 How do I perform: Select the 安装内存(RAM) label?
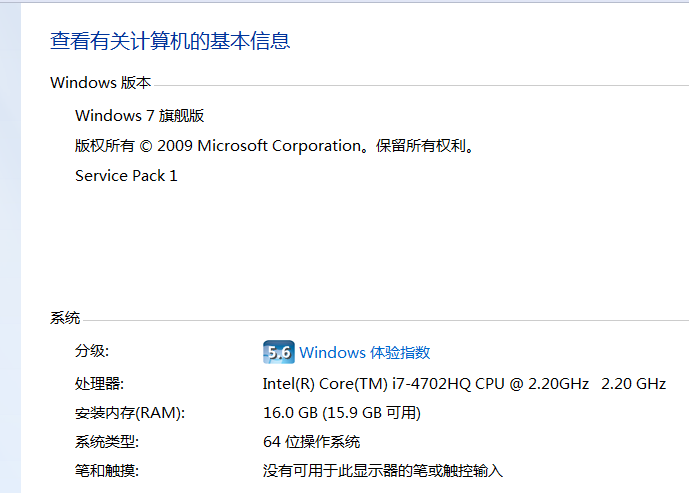130,413
